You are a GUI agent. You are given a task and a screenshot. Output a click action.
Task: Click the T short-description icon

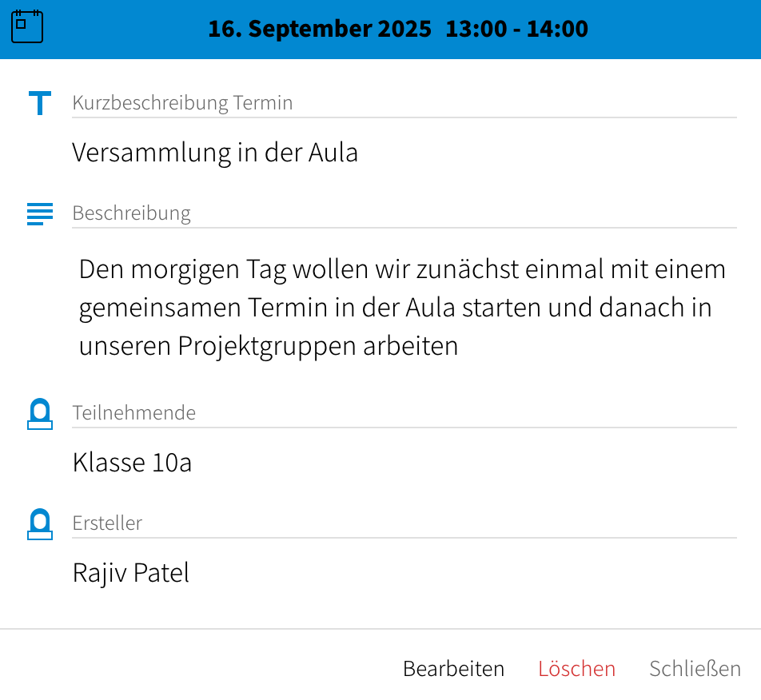39,103
